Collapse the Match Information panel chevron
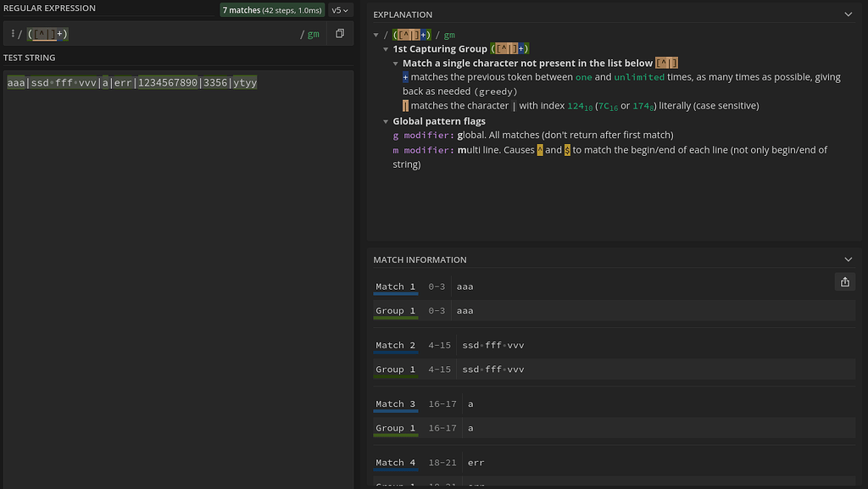Viewport: 868px width, 489px height. tap(849, 259)
